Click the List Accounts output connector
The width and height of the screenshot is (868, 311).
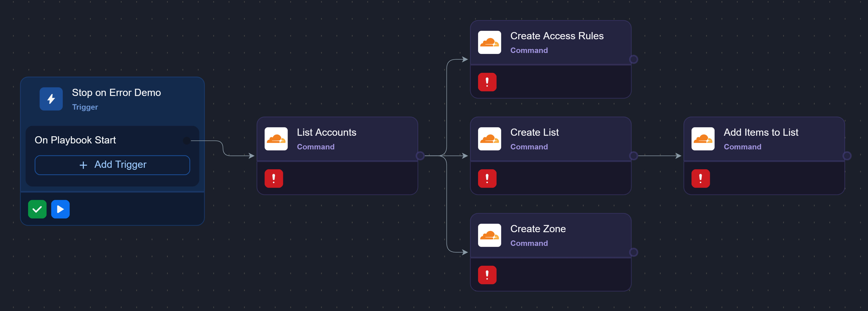(x=420, y=156)
